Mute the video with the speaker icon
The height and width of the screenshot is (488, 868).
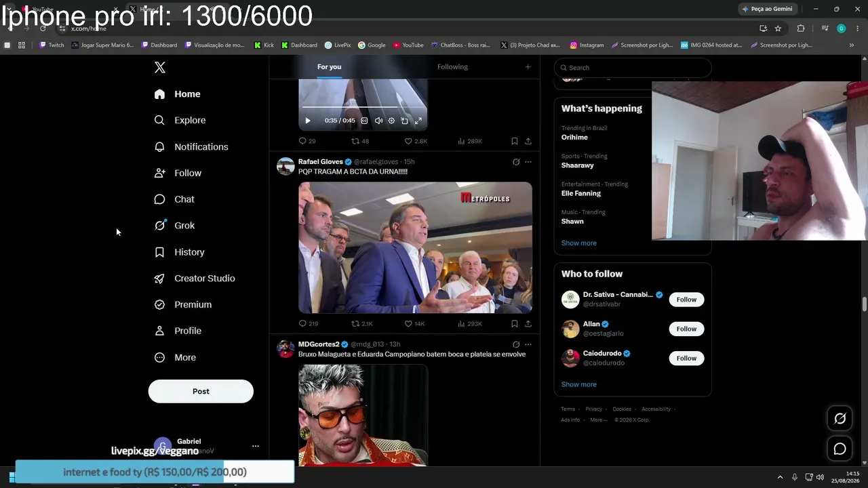pyautogui.click(x=378, y=121)
